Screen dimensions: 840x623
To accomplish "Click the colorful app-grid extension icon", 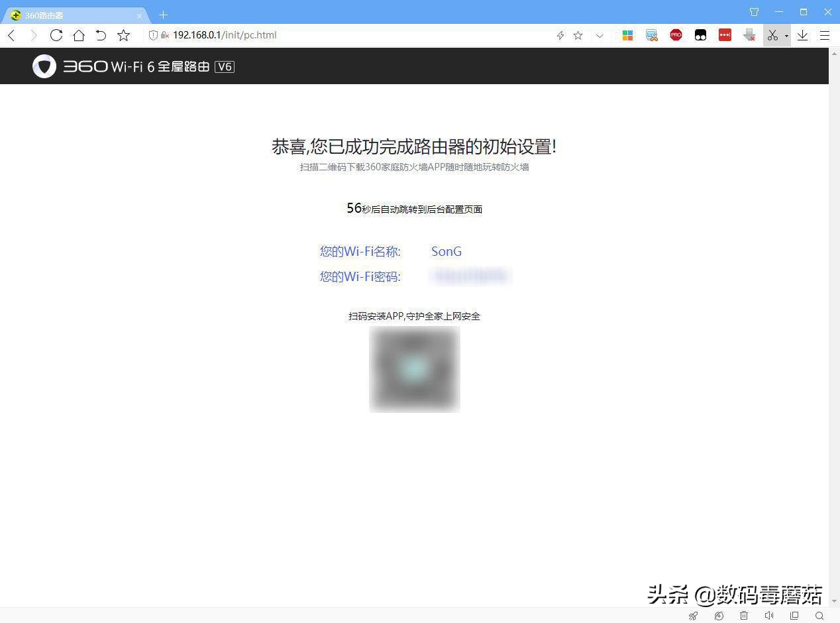I will [627, 35].
